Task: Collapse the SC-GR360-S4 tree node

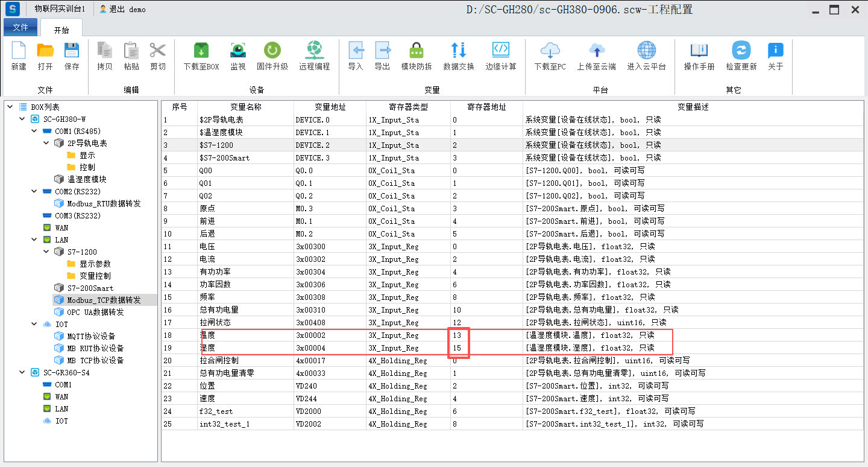Action: click(22, 372)
